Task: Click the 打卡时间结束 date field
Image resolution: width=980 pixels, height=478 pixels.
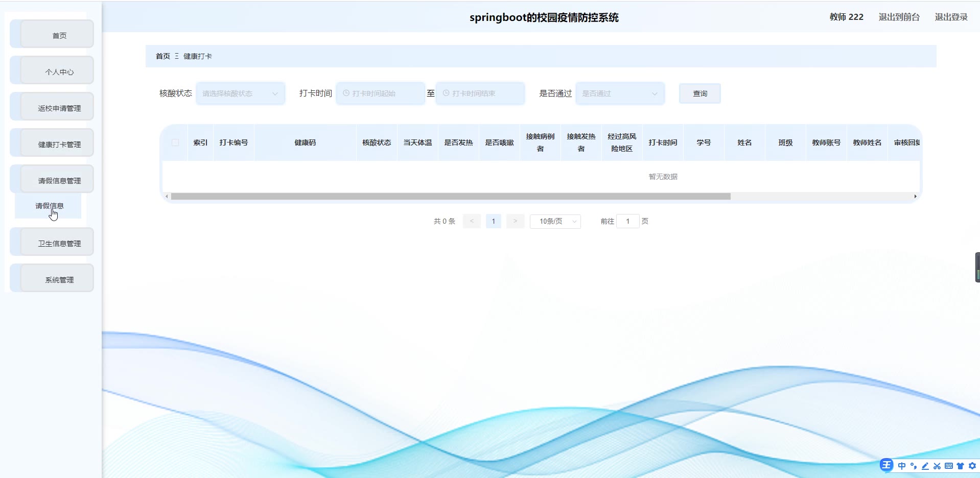Action: click(480, 93)
